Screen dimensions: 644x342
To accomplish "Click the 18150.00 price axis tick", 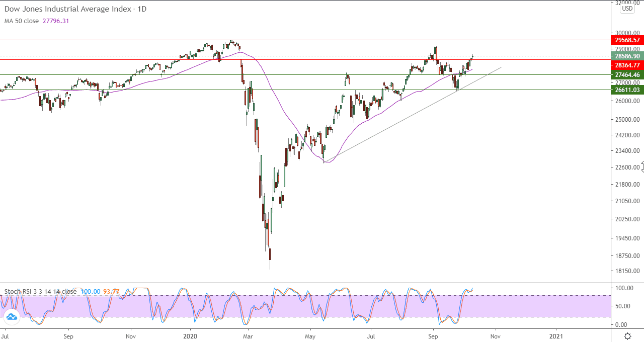I will click(x=626, y=271).
